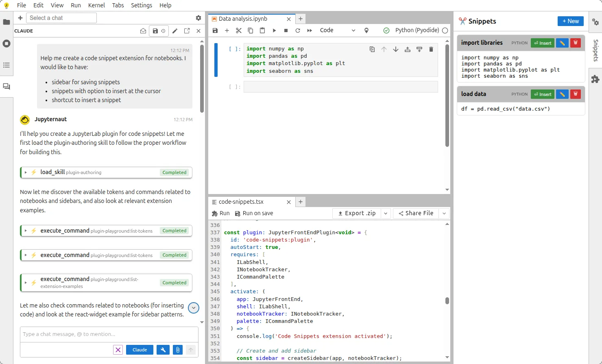Delete the 'load data' snippet
Viewport: 602px width, 364px height.
pos(576,94)
